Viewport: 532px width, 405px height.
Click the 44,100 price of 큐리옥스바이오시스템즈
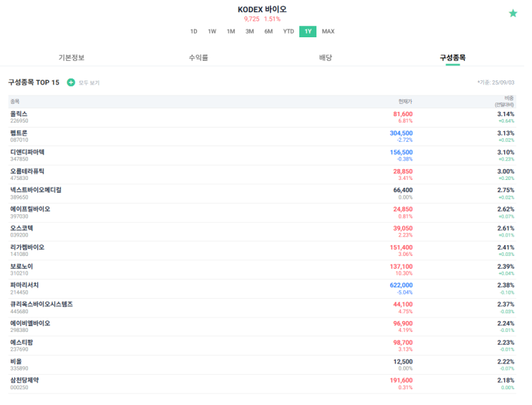[402, 305]
